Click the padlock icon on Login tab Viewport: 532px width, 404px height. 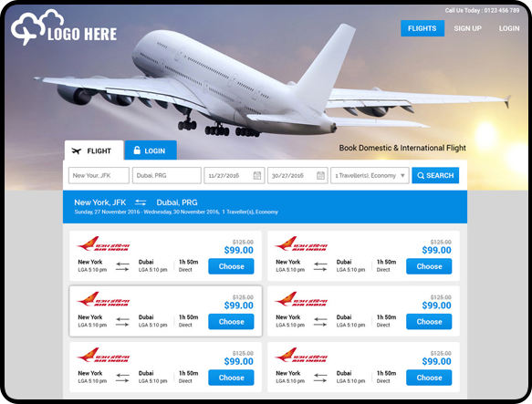(137, 150)
